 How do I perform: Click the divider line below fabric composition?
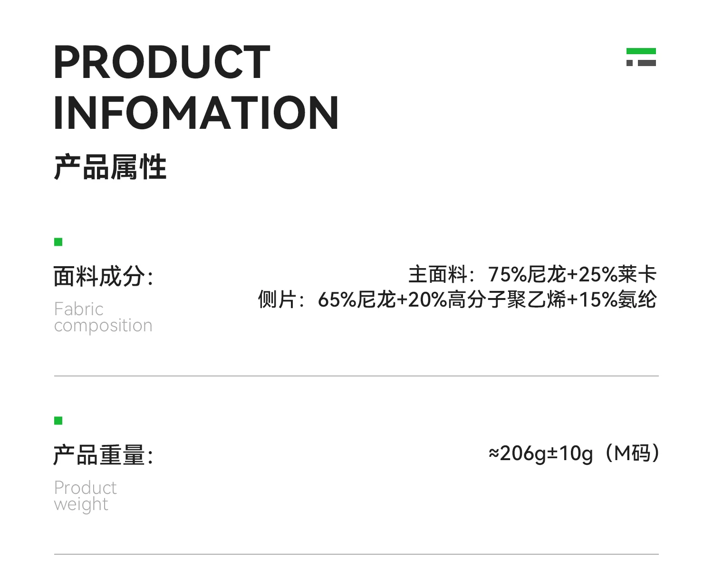point(356,376)
